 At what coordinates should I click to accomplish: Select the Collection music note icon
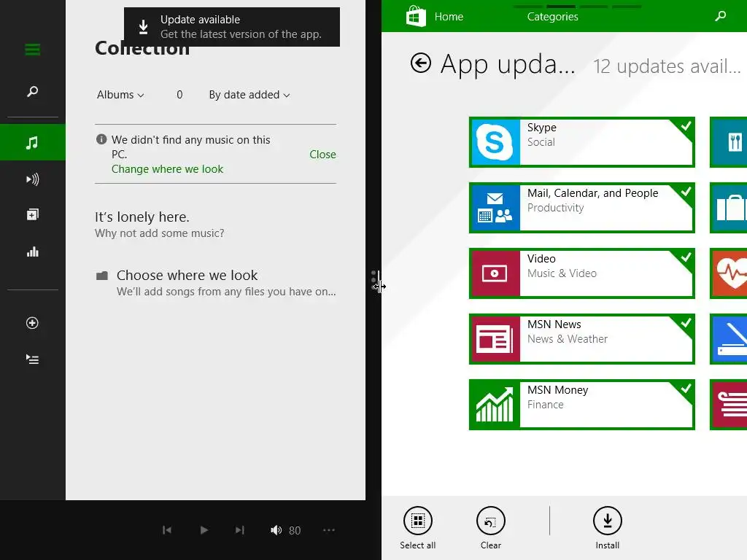(32, 142)
